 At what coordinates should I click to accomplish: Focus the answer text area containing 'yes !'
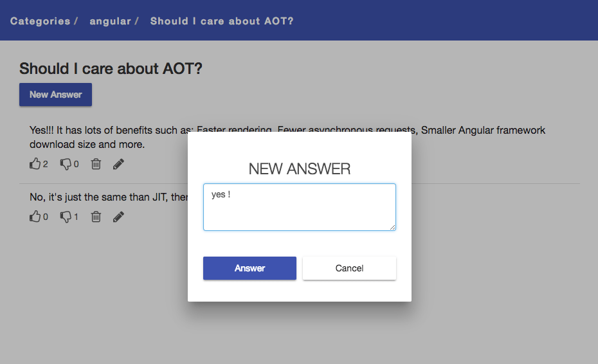coord(300,207)
